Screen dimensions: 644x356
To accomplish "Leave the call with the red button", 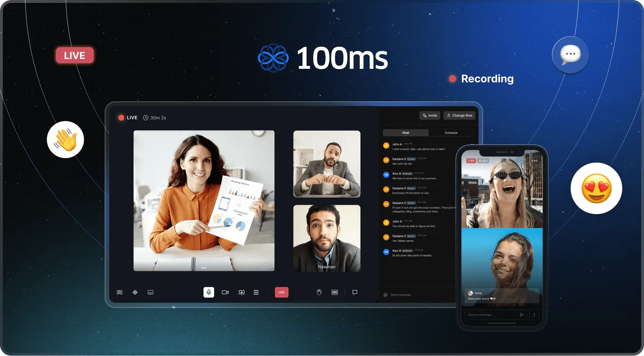I will pos(281,292).
